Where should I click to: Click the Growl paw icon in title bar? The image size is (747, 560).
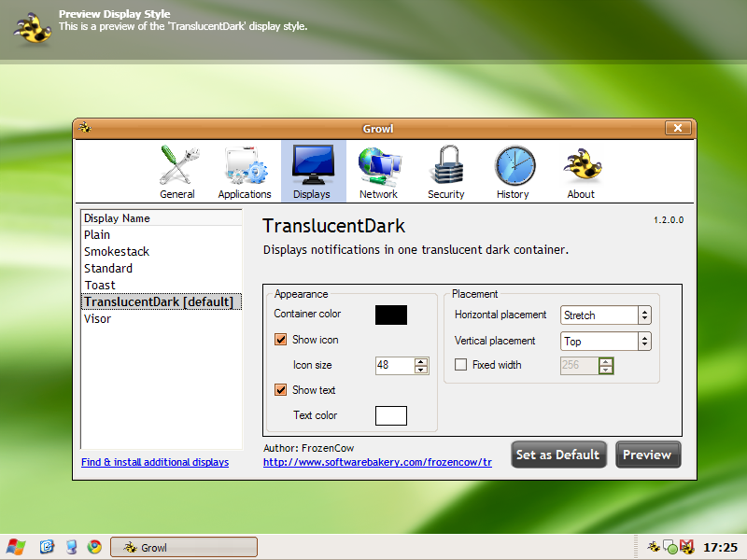click(85, 128)
